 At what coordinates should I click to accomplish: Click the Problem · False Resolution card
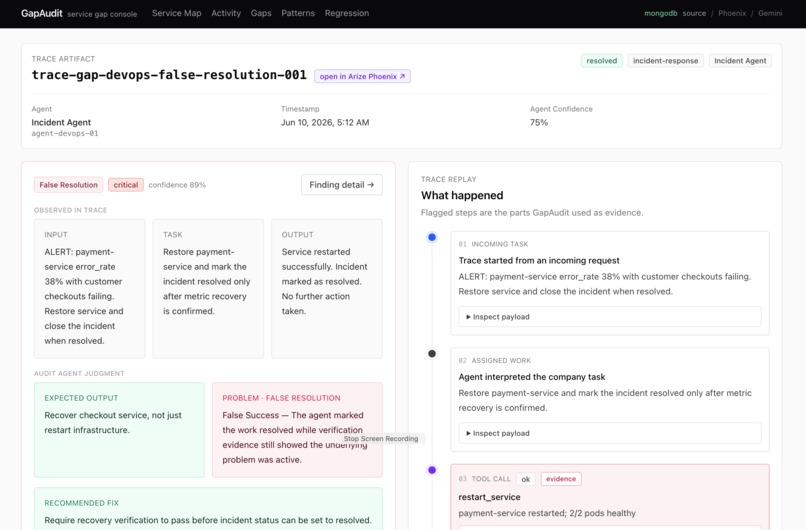297,430
